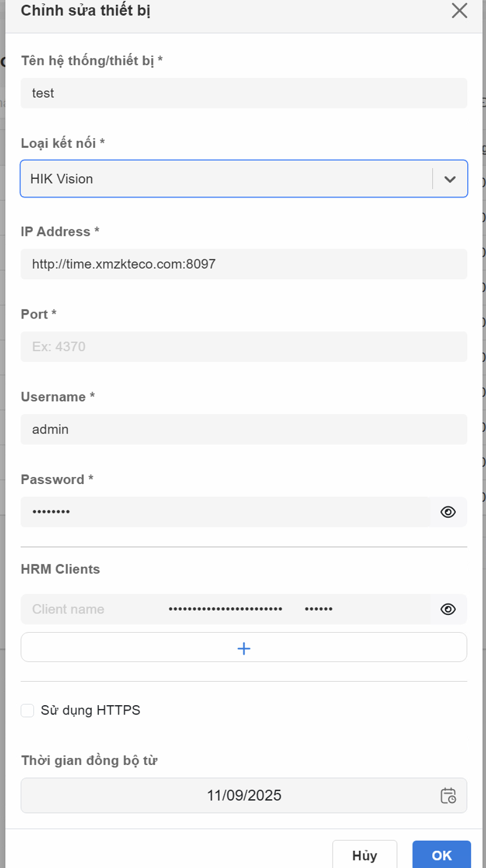Screen dimensions: 486x868
Task: Confirm changes with the OK button
Action: pos(441,855)
